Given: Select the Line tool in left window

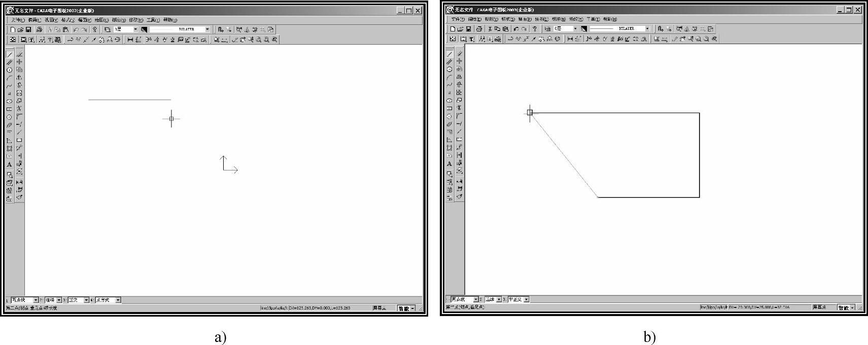Looking at the screenshot, I should point(9,55).
